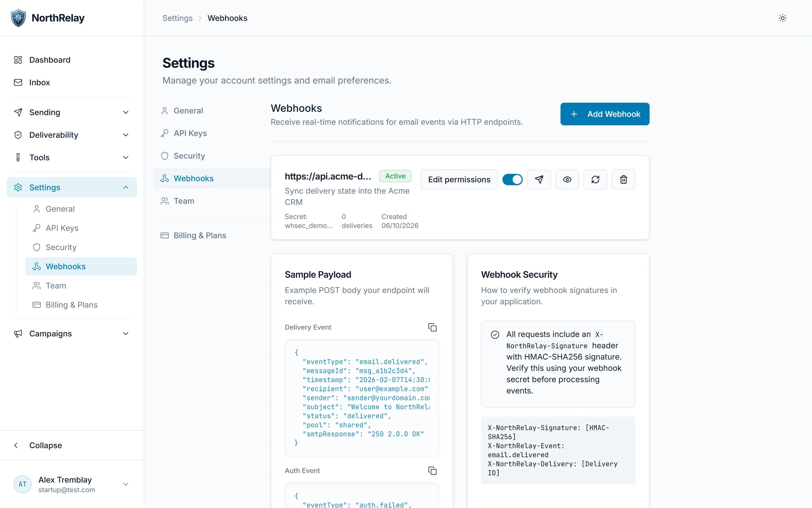The height and width of the screenshot is (508, 812).
Task: Open API Keys tab in settings navigation
Action: point(211,133)
